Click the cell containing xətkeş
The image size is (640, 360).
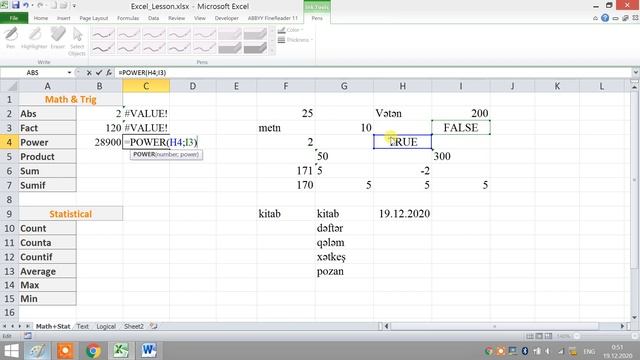(344, 257)
